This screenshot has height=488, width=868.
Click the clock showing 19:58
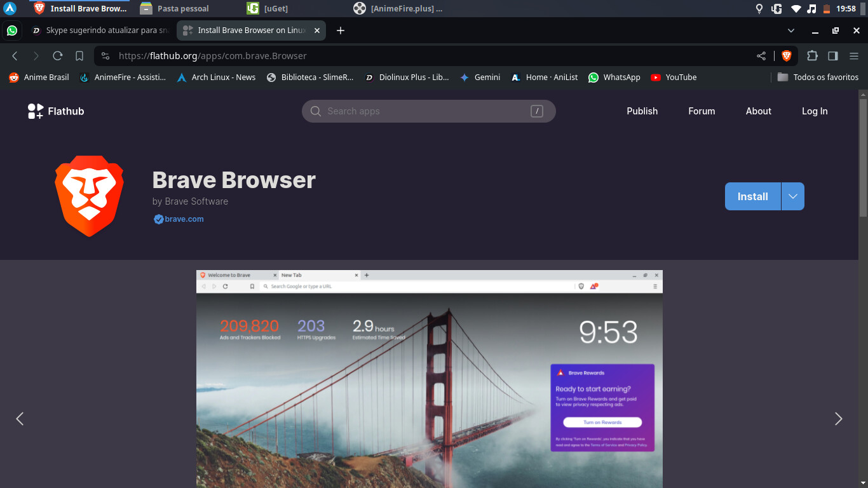[846, 9]
